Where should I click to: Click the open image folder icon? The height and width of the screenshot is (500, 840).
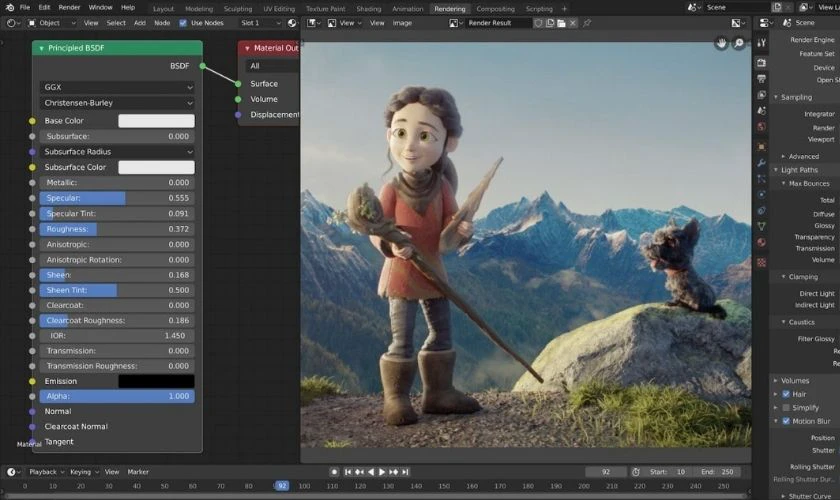[x=561, y=23]
